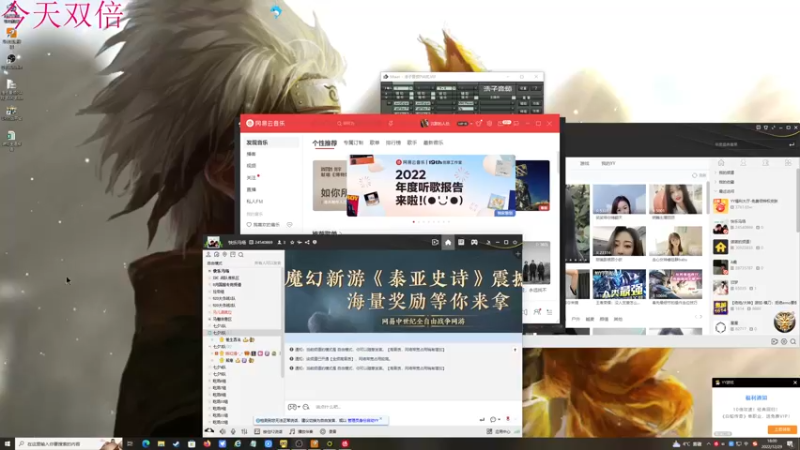
Task: Open NetEase messages icon with badge
Action: (503, 123)
